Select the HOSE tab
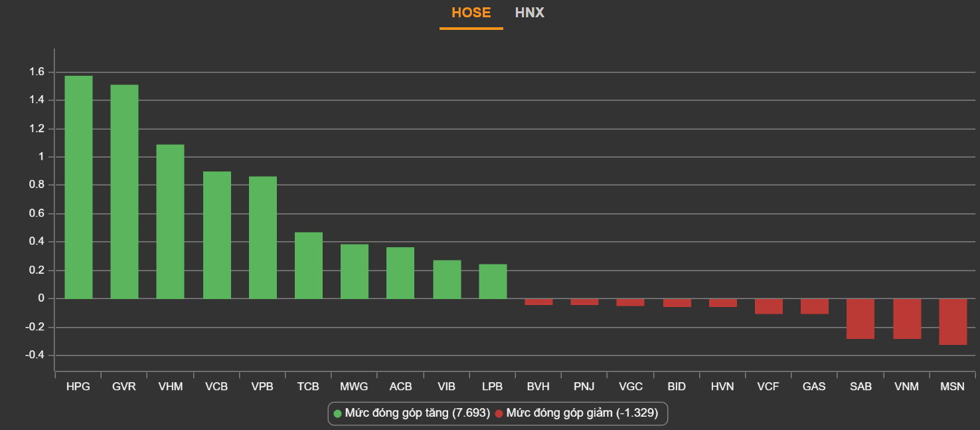 [x=471, y=13]
